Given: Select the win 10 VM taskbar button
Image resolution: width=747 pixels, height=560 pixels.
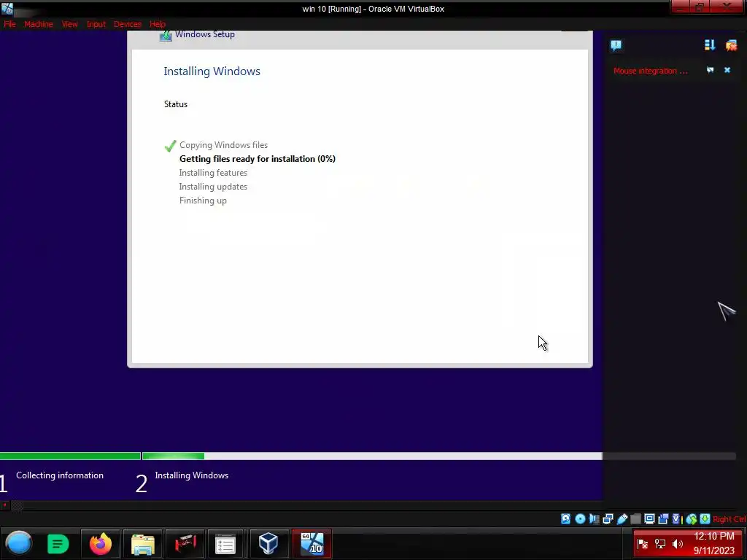Looking at the screenshot, I should [x=311, y=544].
